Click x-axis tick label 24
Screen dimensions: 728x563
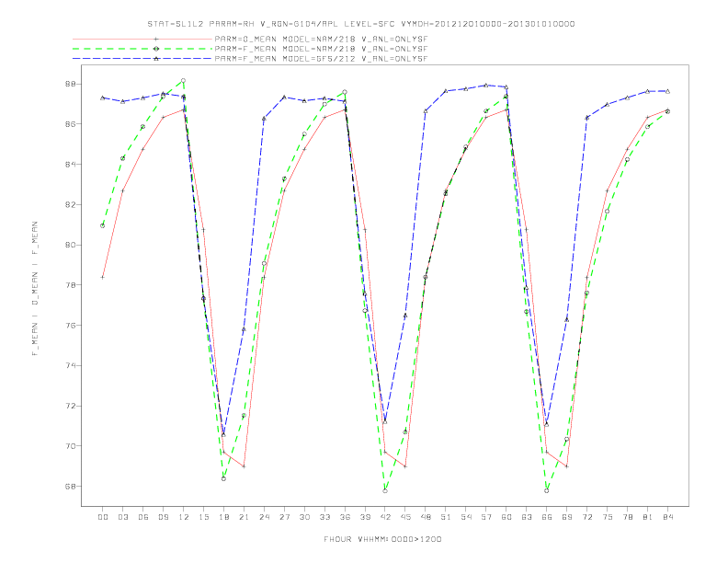point(264,517)
